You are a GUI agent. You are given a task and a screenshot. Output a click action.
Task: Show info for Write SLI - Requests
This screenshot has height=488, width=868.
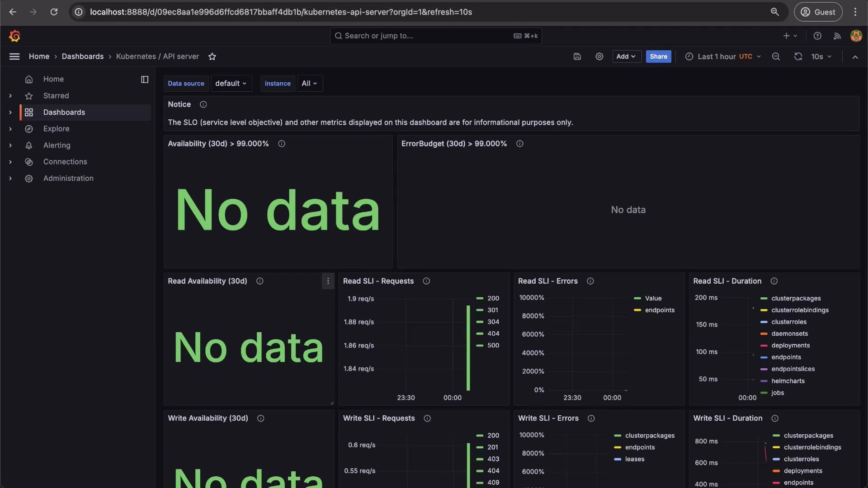(x=427, y=418)
